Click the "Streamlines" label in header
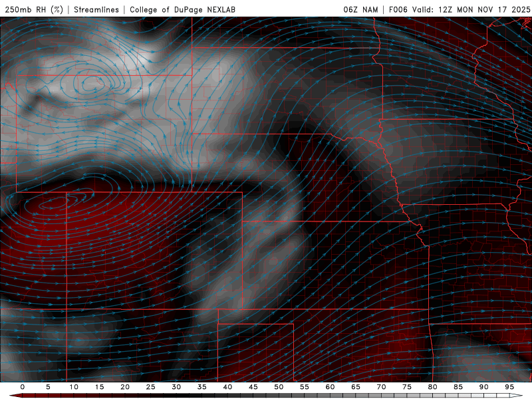 click(x=96, y=9)
